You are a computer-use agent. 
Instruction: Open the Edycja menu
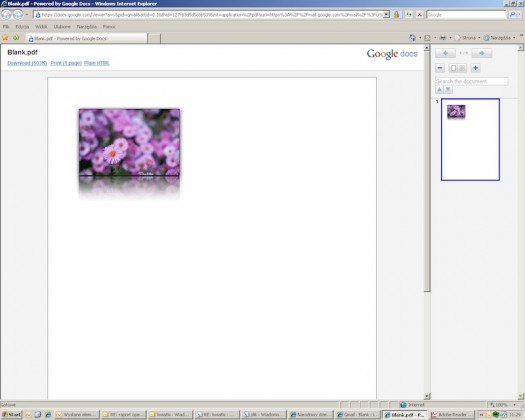(x=22, y=26)
